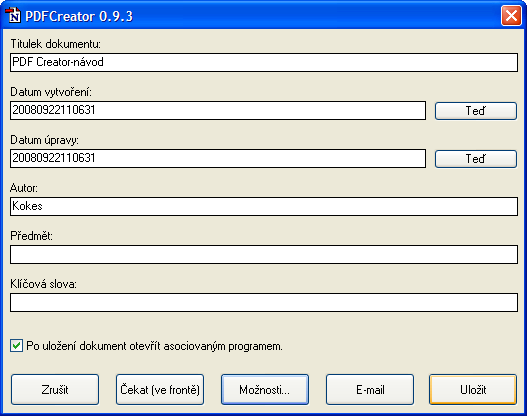This screenshot has width=527, height=416.
Task: Click the 'Datum vytvoření:' label
Action: tap(51, 92)
